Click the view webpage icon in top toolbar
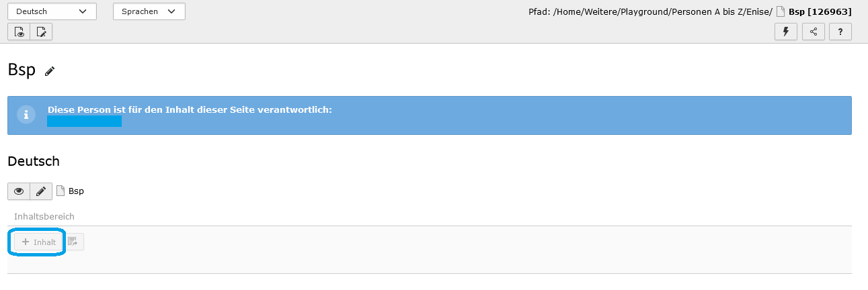The height and width of the screenshot is (290, 868). point(19,32)
